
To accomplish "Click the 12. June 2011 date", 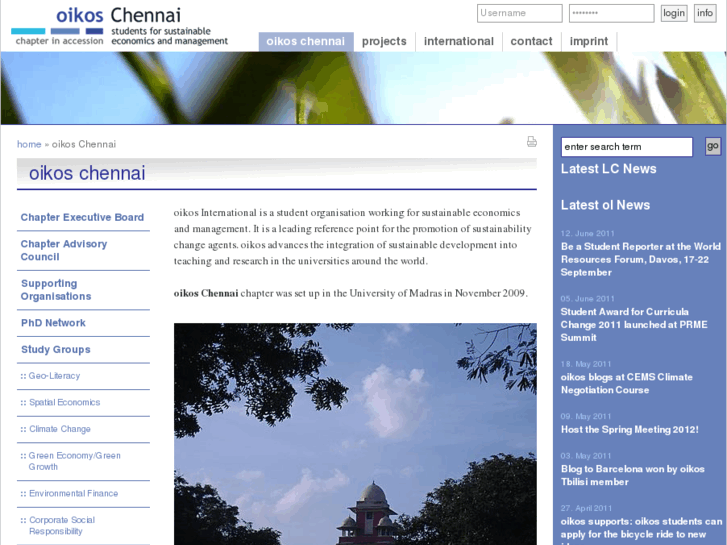I will click(587, 233).
